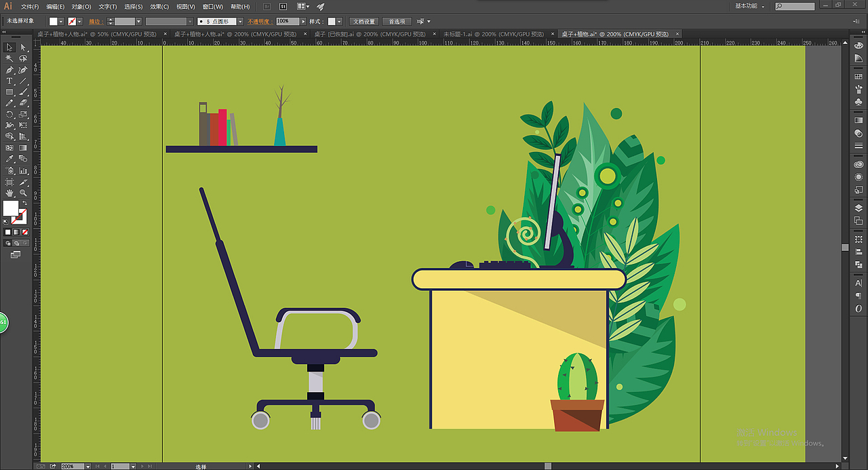Select the Paintbrush tool
The image size is (868, 470).
(x=22, y=92)
